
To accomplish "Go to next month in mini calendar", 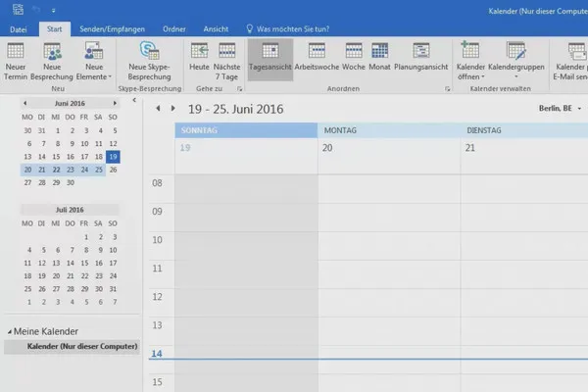I will click(x=115, y=103).
